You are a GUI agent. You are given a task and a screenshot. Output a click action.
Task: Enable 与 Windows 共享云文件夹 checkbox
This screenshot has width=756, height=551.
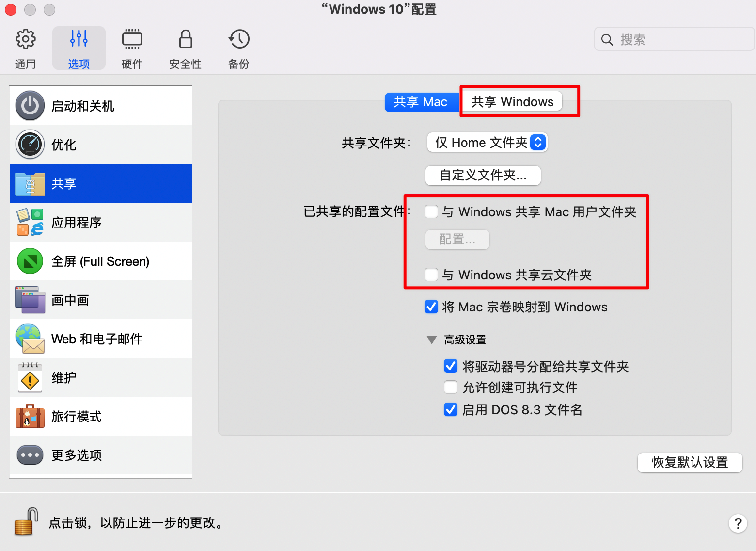[x=431, y=275]
